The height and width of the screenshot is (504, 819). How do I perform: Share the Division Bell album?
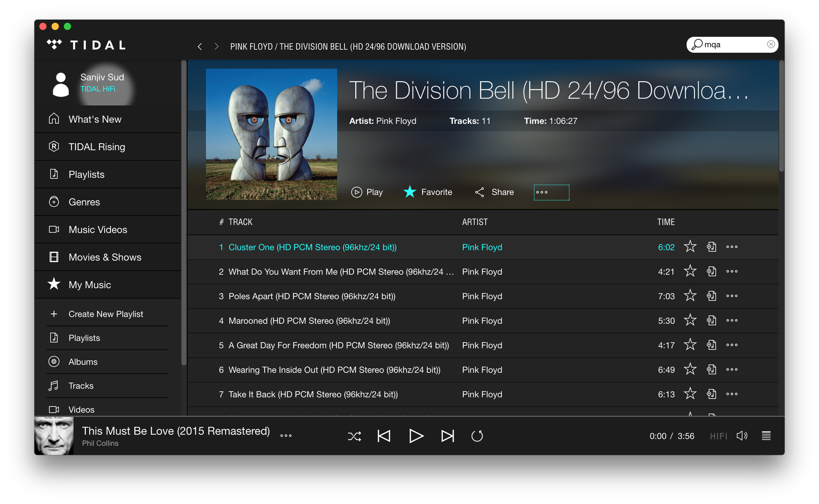(x=494, y=192)
